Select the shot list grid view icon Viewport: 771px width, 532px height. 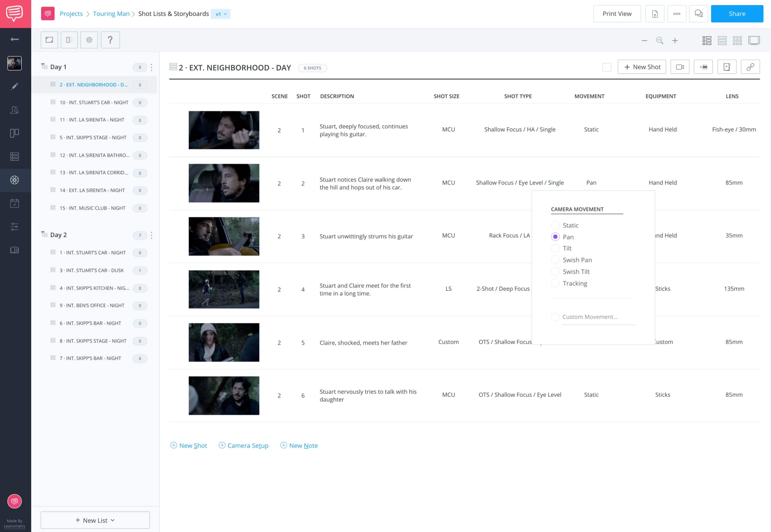[738, 40]
